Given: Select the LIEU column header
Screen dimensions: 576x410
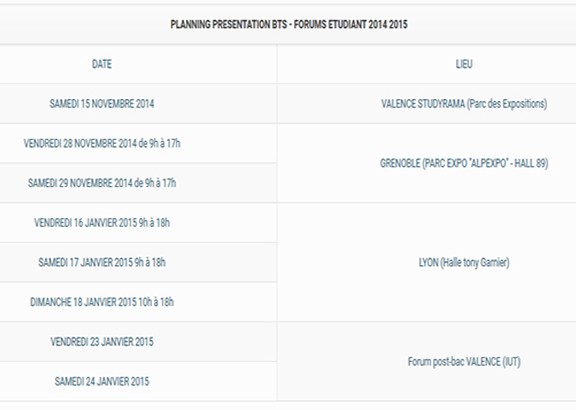Looking at the screenshot, I should point(464,64).
